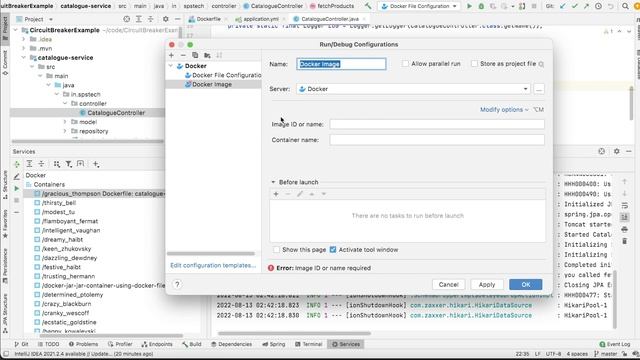Open the Docker server dropdown

(413, 89)
